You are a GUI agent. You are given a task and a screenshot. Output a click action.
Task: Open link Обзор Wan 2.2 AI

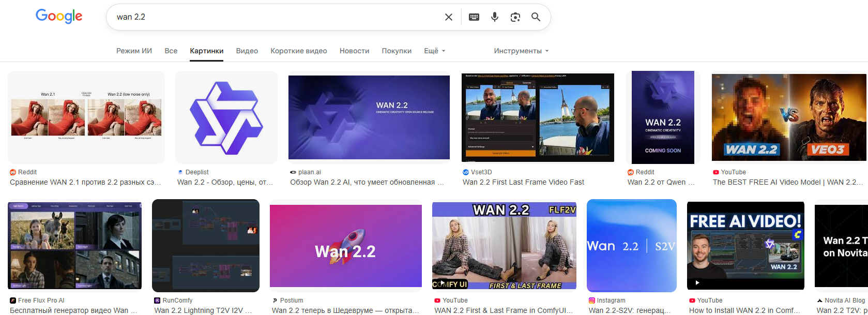click(x=367, y=182)
